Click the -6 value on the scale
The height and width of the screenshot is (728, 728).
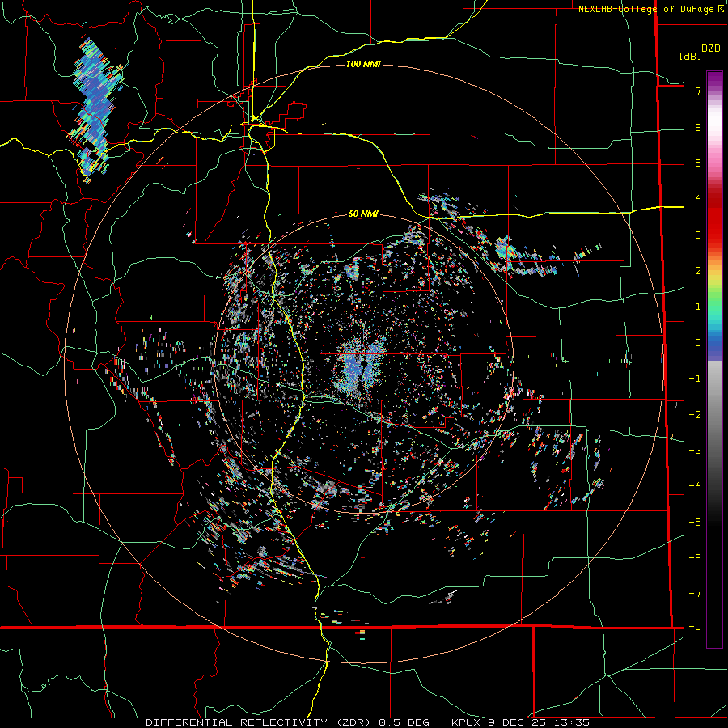pyautogui.click(x=695, y=557)
